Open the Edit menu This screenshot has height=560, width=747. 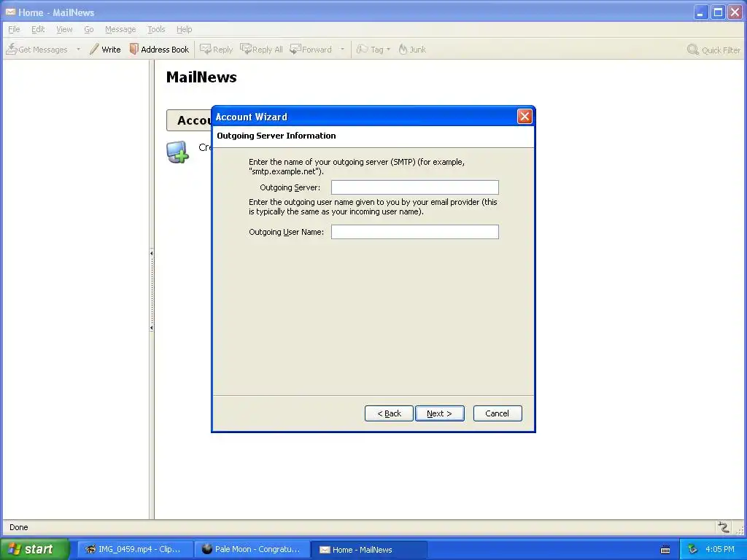[38, 29]
